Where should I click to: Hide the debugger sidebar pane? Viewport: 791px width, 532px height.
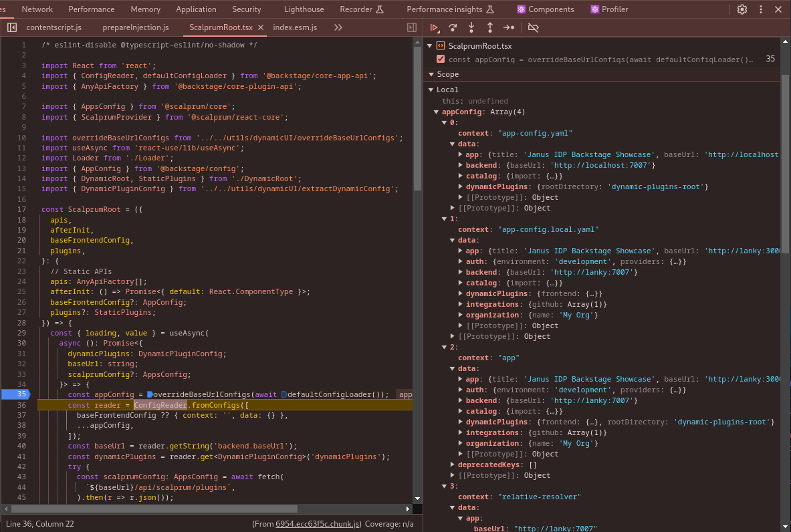pyautogui.click(x=412, y=27)
